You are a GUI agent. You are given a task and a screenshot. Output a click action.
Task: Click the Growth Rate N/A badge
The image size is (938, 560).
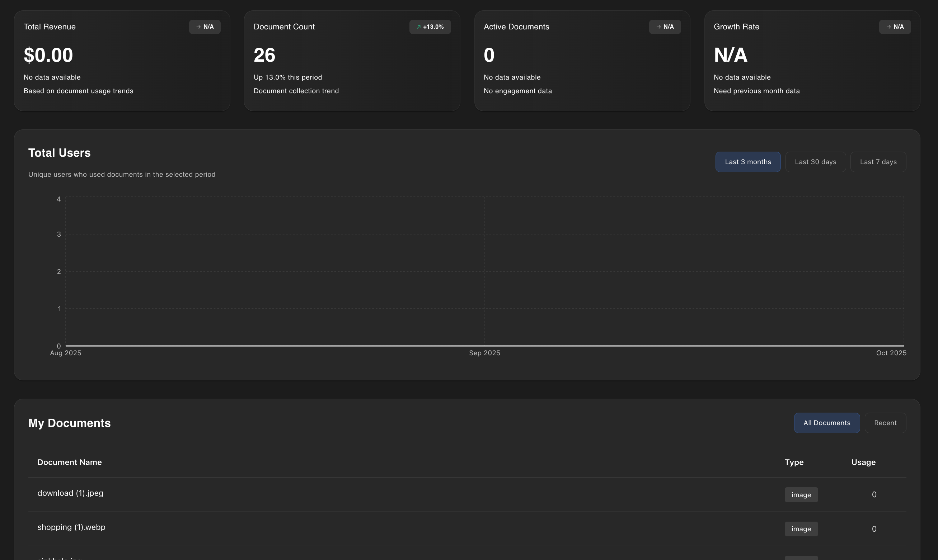(x=895, y=27)
